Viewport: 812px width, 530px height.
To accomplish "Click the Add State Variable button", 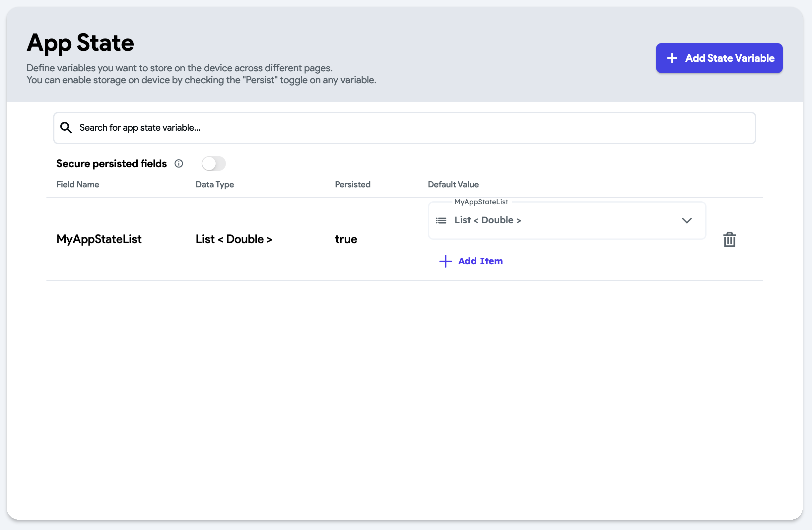I will pyautogui.click(x=719, y=58).
